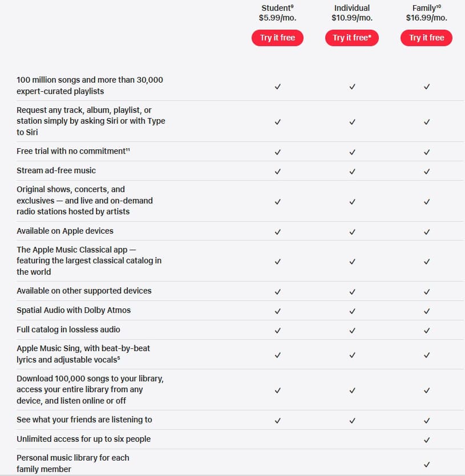Click Try it free under Individual plan
The height and width of the screenshot is (476, 465).
click(x=352, y=38)
